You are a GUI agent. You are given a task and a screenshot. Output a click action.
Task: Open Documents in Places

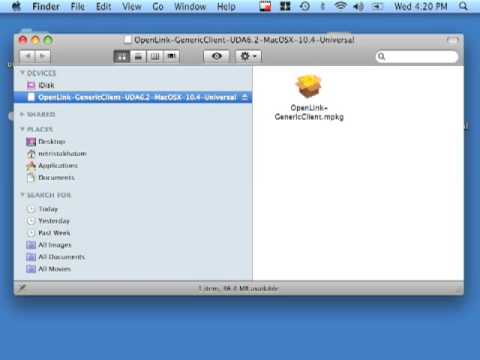point(50,178)
